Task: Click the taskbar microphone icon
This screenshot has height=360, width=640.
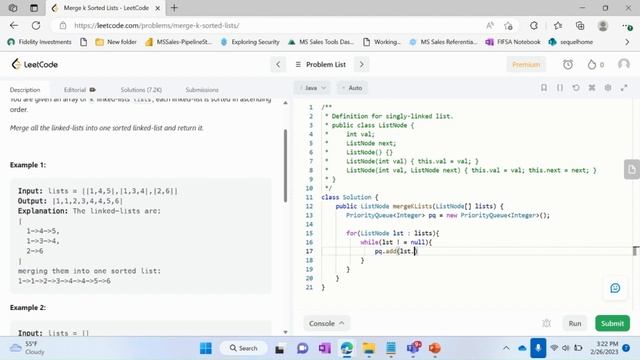Action: 538,348
